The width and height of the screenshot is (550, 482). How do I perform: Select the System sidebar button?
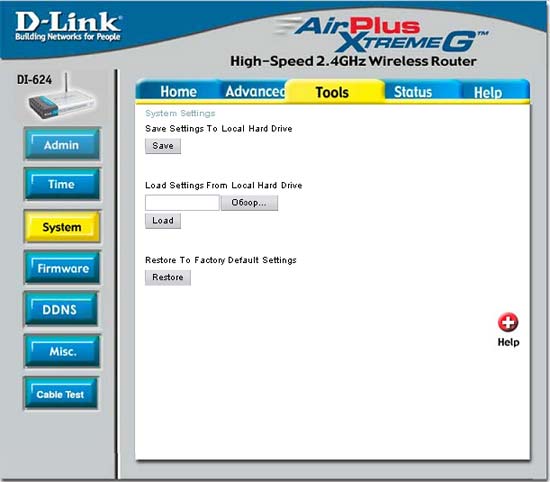coord(62,227)
